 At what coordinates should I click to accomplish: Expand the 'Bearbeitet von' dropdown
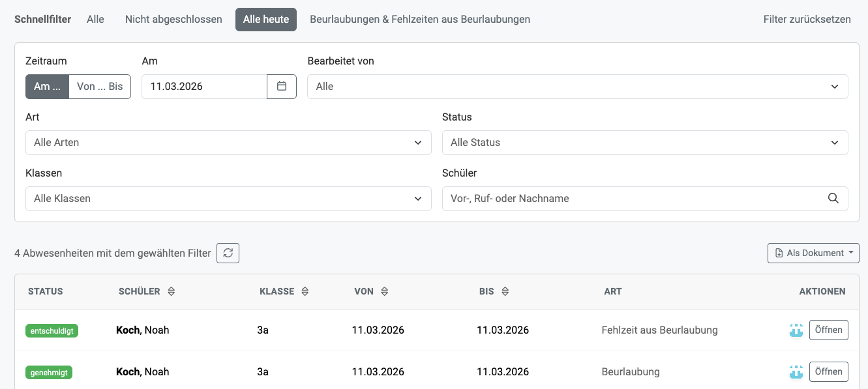point(577,86)
